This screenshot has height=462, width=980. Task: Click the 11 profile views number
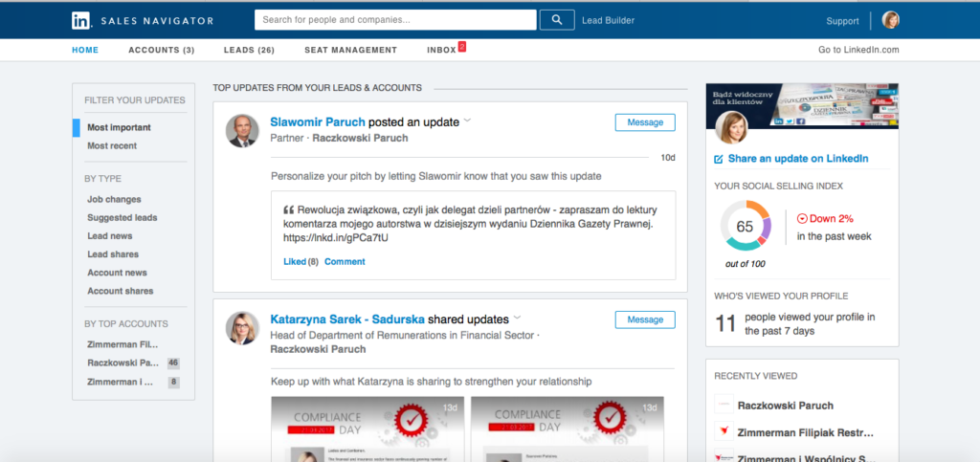(725, 324)
